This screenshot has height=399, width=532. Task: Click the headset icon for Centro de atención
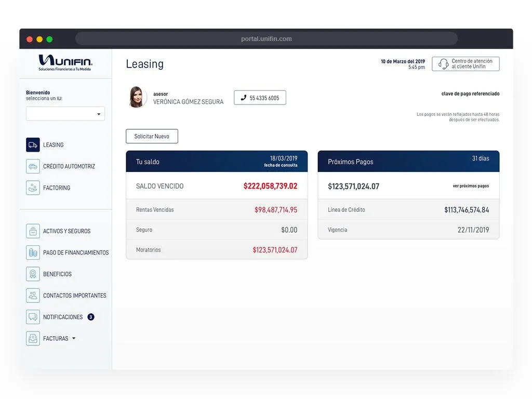click(x=442, y=63)
